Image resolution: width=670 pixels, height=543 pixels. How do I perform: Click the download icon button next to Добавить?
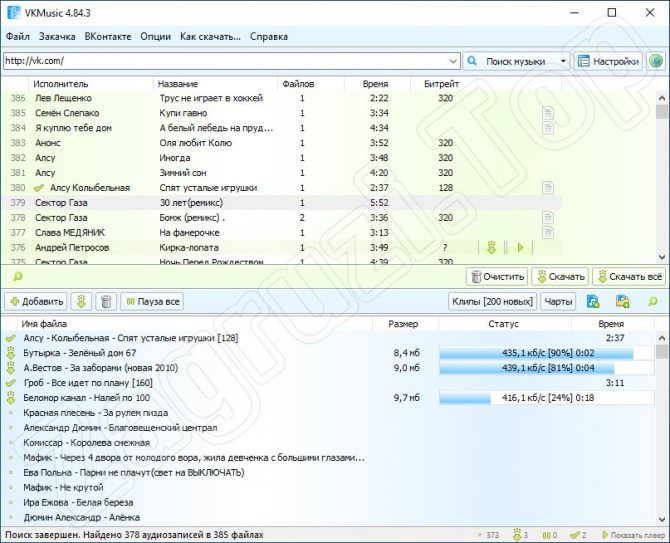pyautogui.click(x=81, y=302)
